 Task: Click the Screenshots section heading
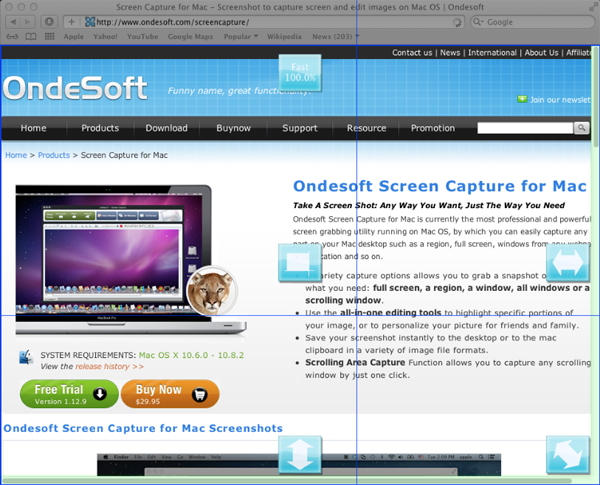[x=143, y=428]
